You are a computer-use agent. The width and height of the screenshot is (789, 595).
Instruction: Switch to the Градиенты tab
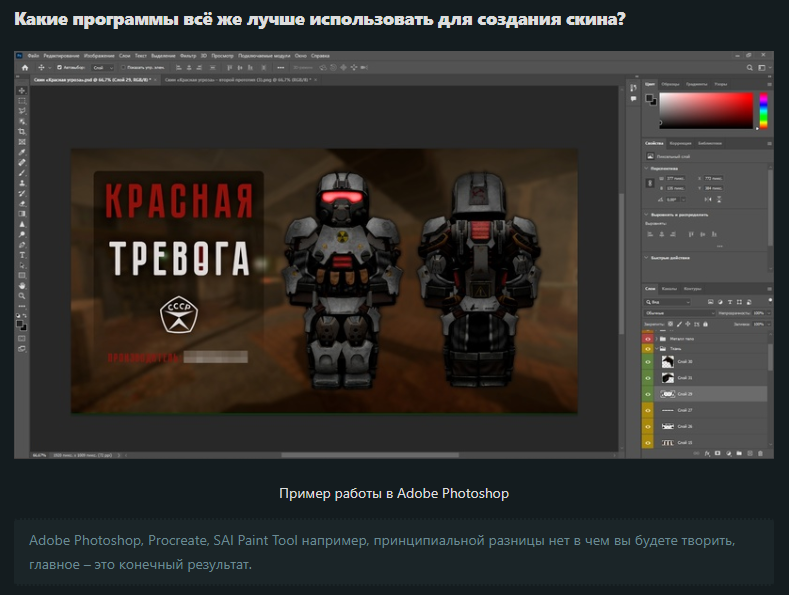[x=696, y=84]
